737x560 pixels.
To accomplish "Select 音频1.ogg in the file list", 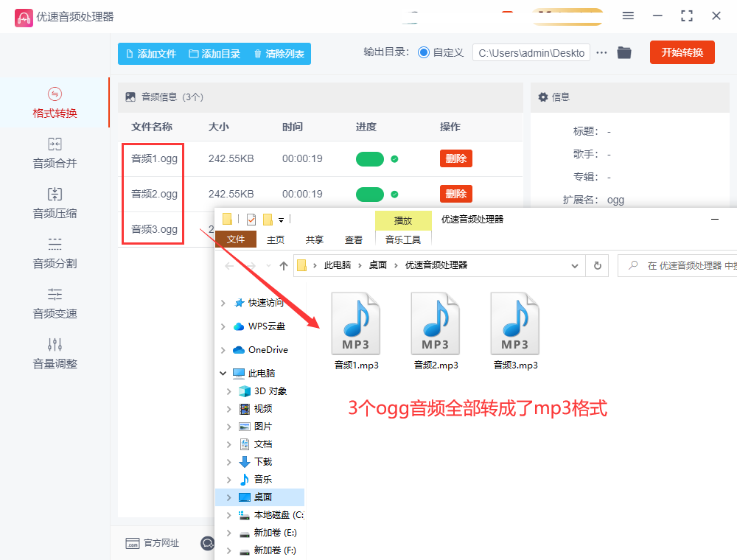I will click(x=154, y=159).
